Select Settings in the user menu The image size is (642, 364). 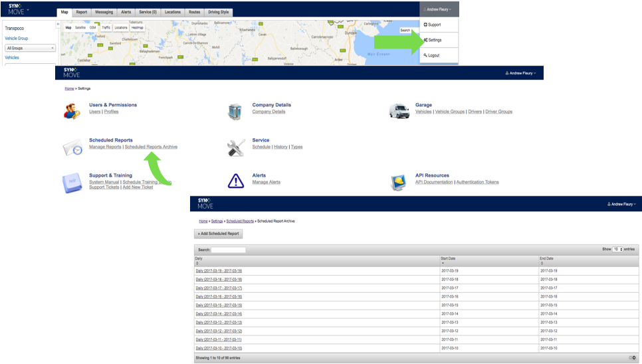pos(439,40)
